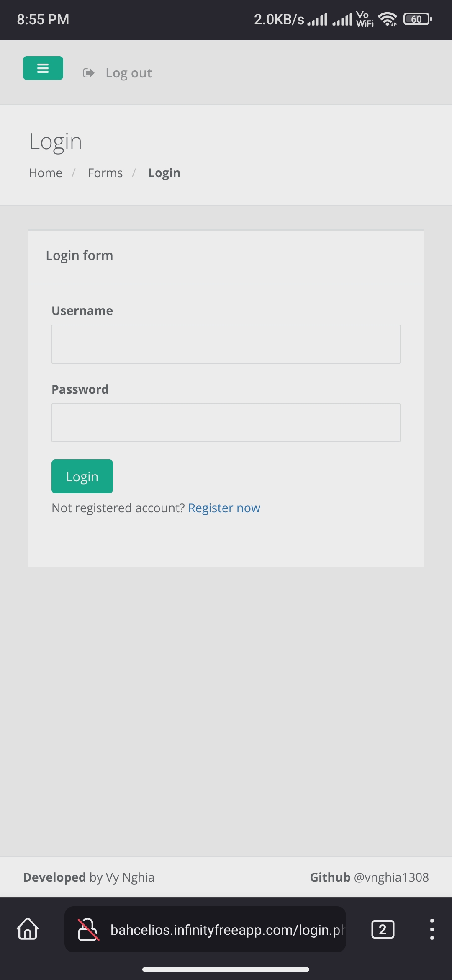Follow the Register now link

coord(224,508)
